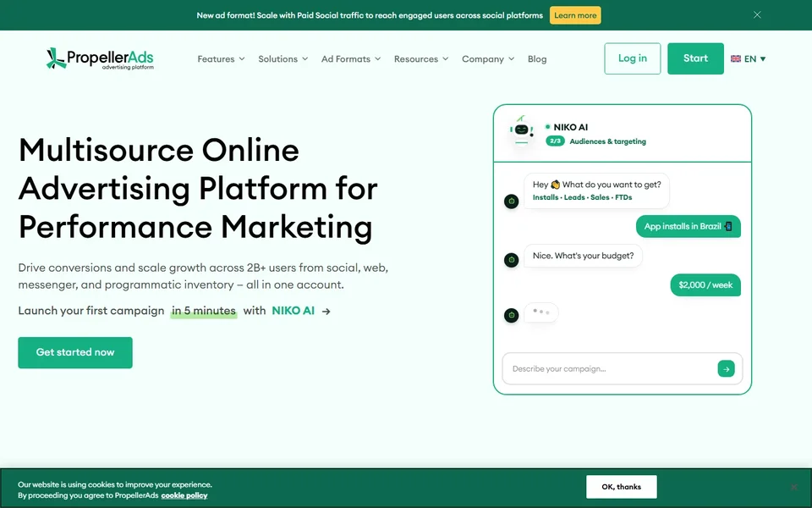Click the "$2,000 / week" chat bubble
This screenshot has width=812, height=508.
click(705, 285)
